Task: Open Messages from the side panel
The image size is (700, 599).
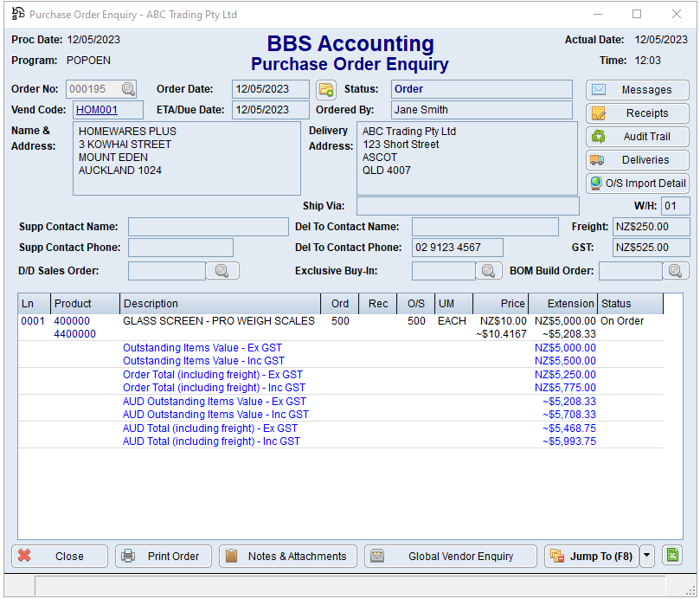Action: (x=638, y=90)
